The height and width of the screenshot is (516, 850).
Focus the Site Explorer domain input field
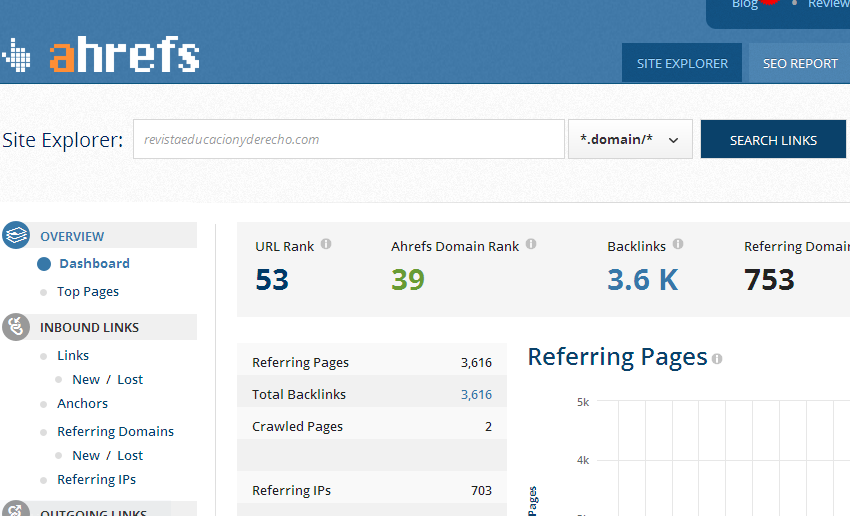click(x=349, y=139)
